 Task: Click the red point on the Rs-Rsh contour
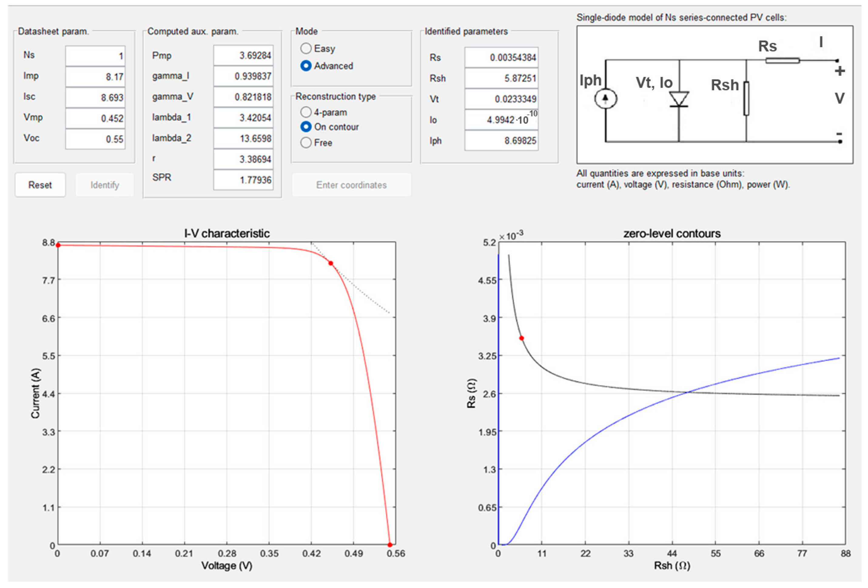click(x=521, y=338)
